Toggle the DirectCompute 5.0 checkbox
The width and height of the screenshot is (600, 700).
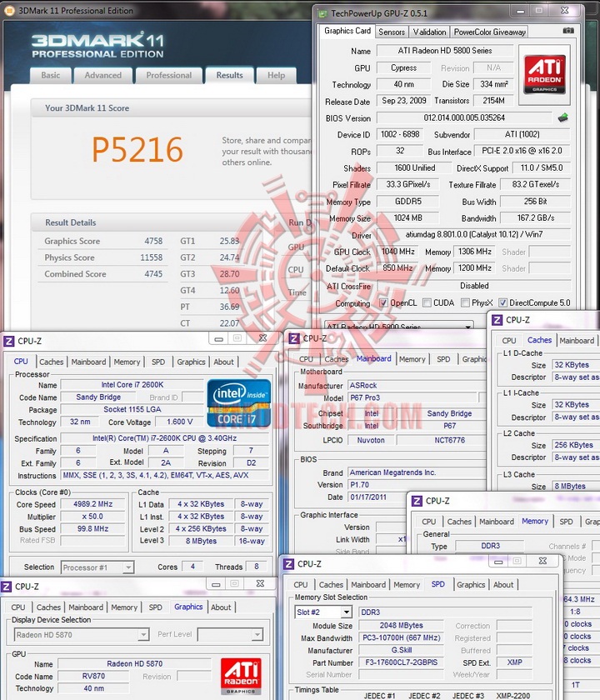(x=502, y=302)
